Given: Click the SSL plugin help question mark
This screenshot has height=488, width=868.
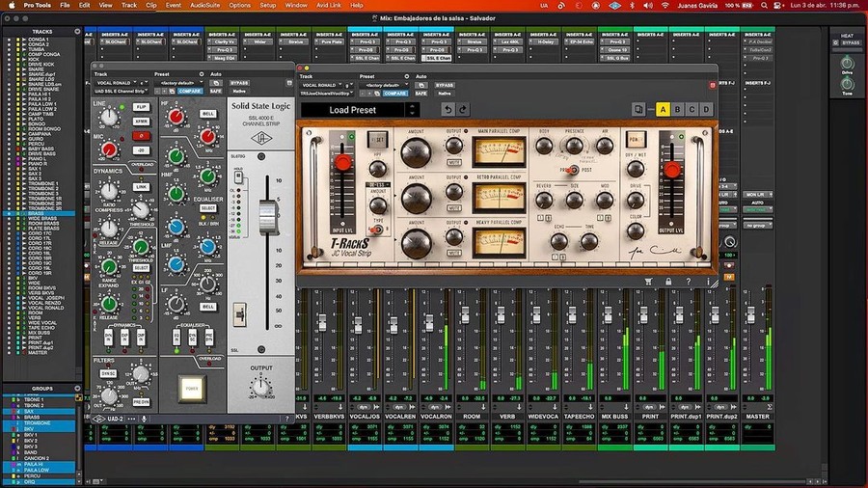Looking at the screenshot, I should pos(286,419).
